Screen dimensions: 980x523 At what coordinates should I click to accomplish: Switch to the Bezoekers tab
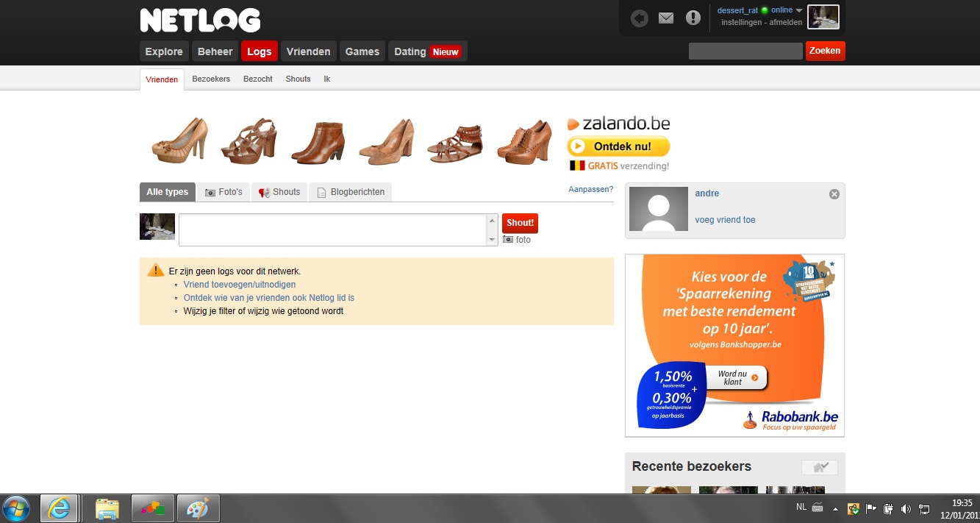[211, 79]
